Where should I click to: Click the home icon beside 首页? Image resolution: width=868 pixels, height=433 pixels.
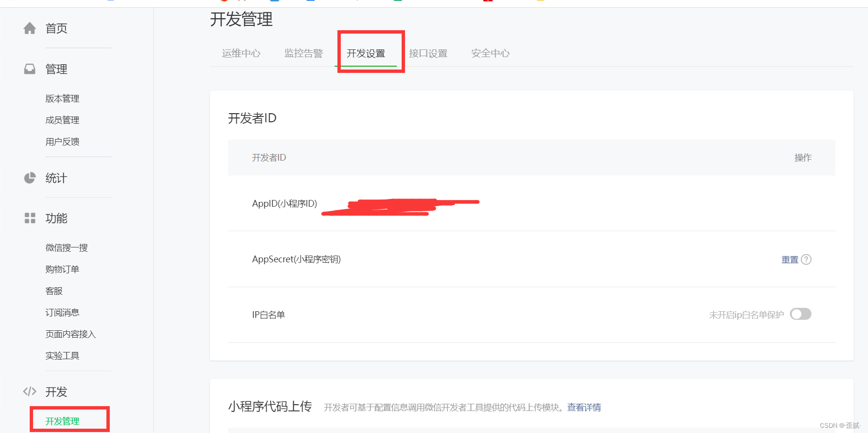[30, 28]
